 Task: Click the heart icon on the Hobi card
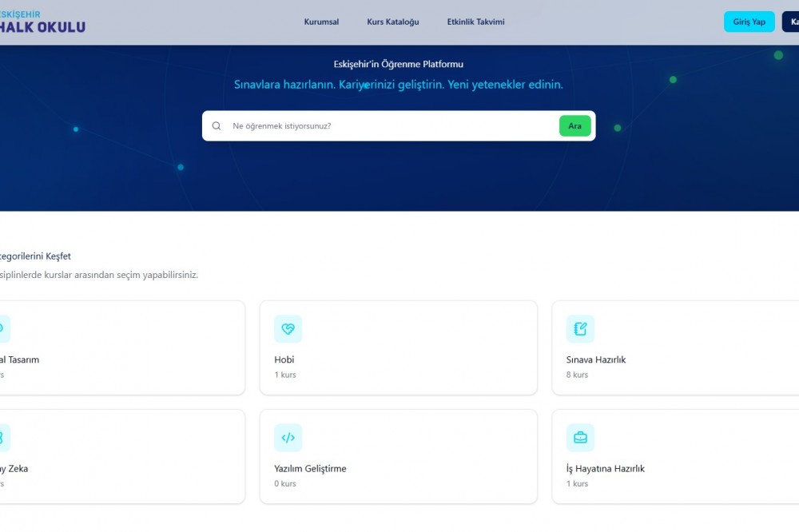[288, 328]
